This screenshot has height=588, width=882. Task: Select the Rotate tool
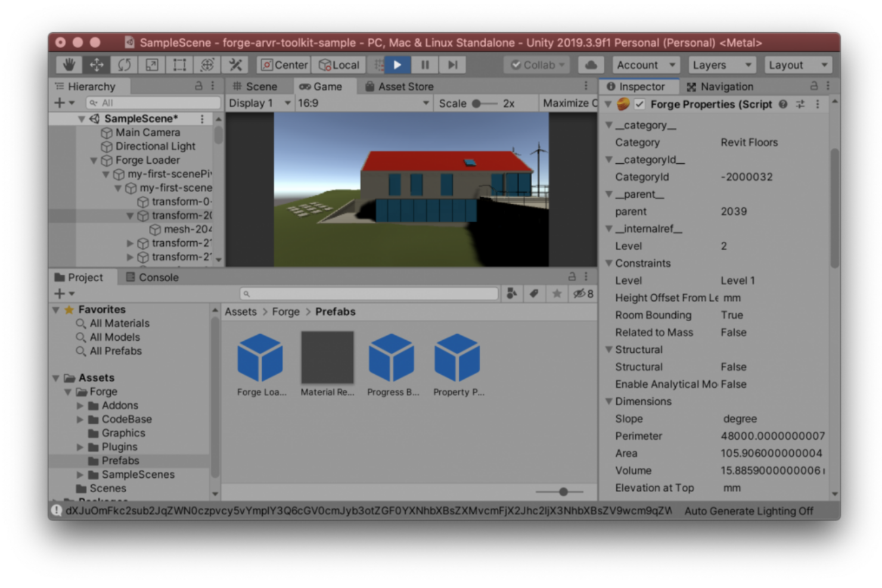[124, 64]
